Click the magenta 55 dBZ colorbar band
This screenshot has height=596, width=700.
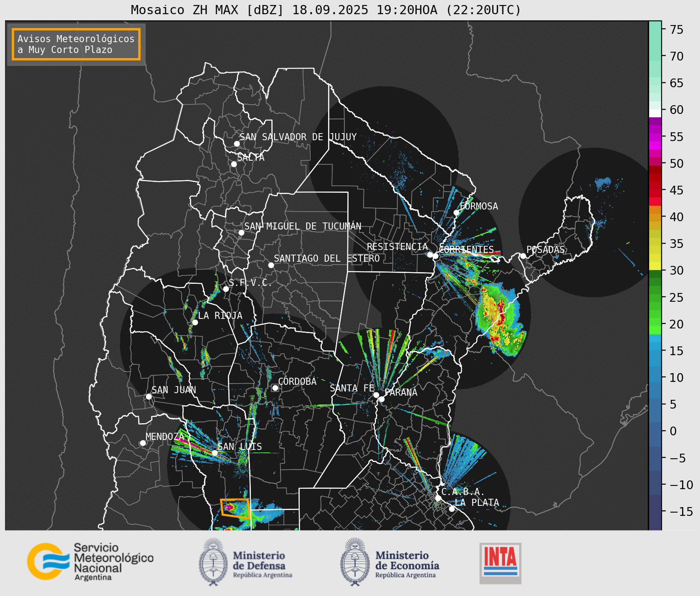pyautogui.click(x=655, y=137)
